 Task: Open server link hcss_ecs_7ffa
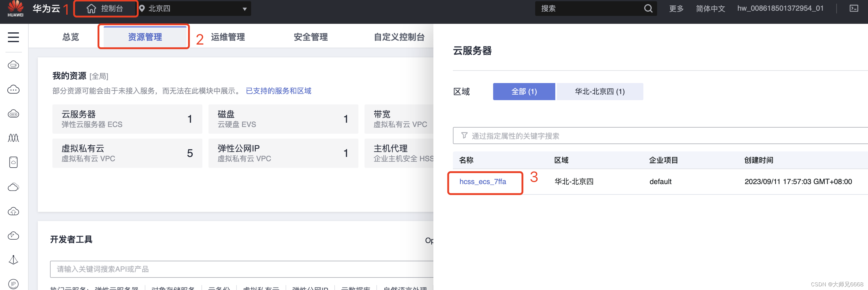point(482,182)
